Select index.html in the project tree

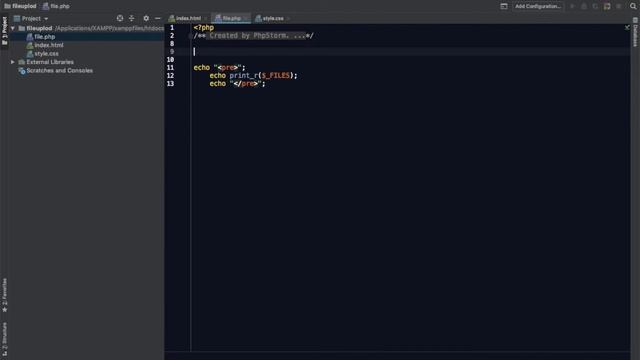tap(49, 45)
